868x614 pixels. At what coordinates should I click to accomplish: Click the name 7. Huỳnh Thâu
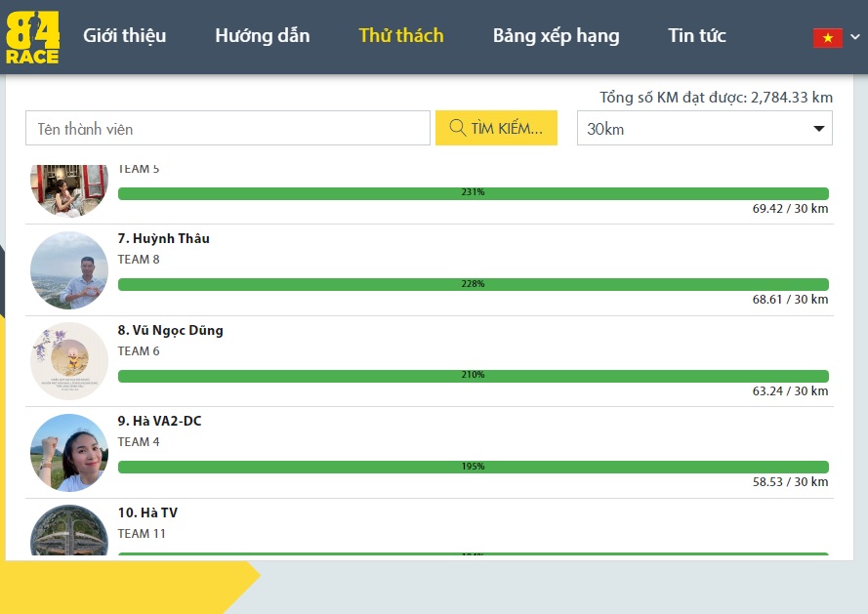[x=163, y=238]
